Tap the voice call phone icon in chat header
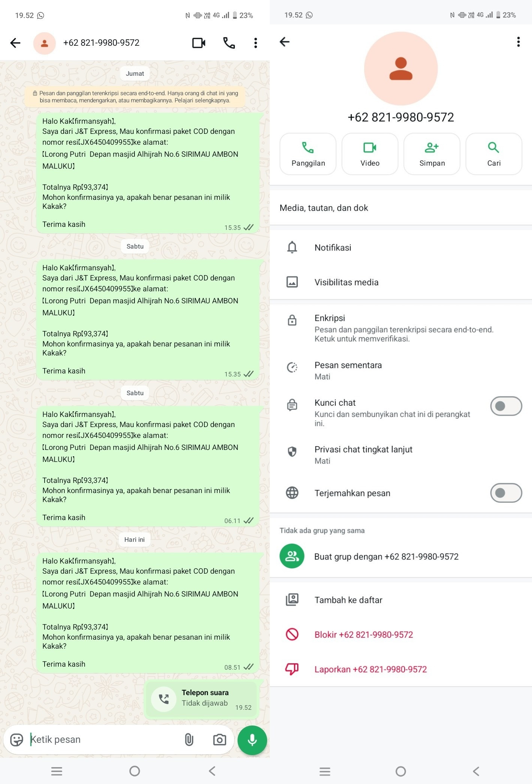The image size is (532, 784). [229, 43]
